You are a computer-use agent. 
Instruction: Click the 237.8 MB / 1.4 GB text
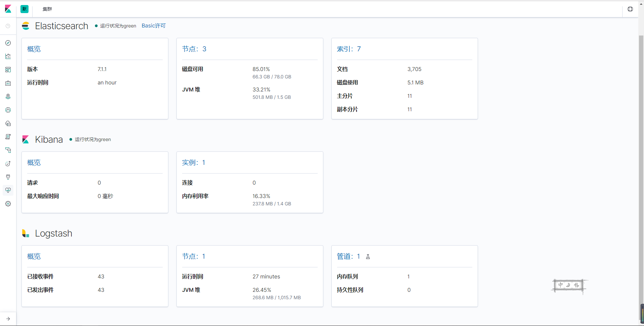(272, 204)
